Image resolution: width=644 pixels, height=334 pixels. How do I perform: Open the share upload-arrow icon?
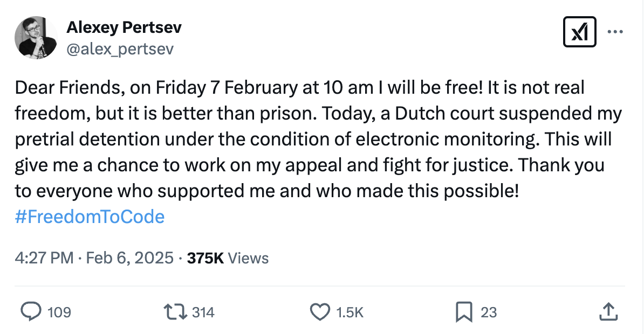(x=608, y=312)
